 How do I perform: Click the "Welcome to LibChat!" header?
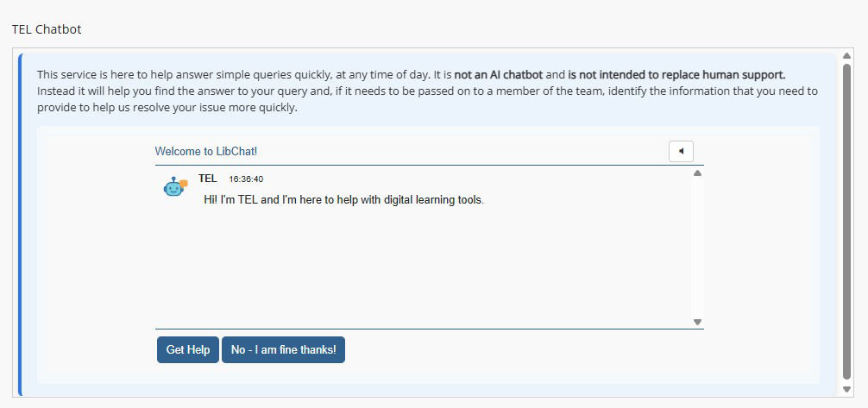(x=206, y=152)
